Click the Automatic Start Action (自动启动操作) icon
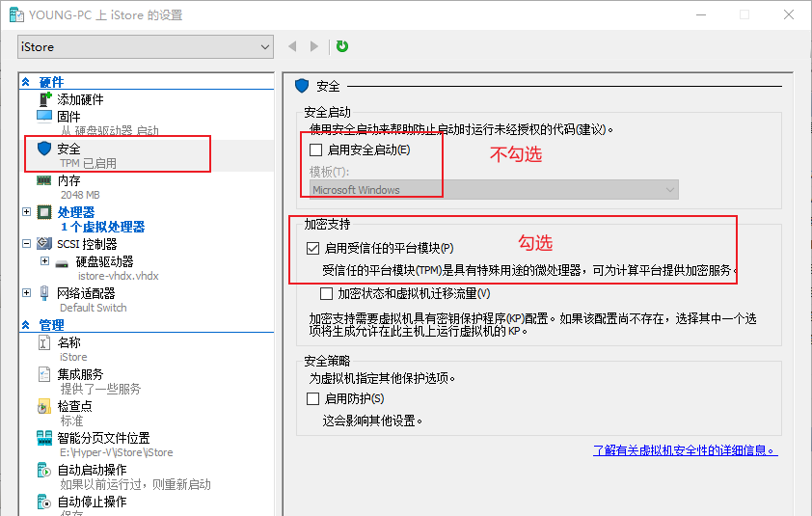 pos(44,471)
